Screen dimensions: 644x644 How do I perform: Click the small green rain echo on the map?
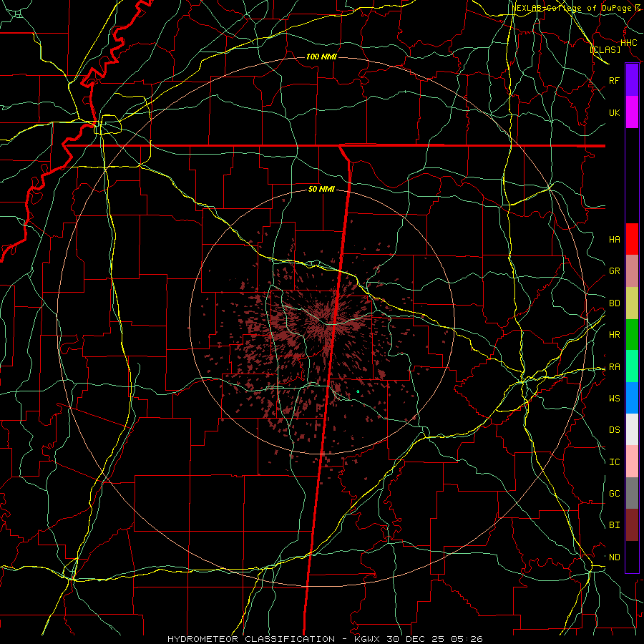pos(358,391)
